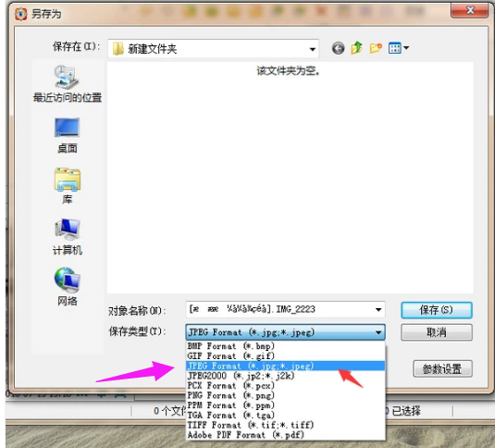Open the 库 libraries location
495x448 pixels.
68,186
